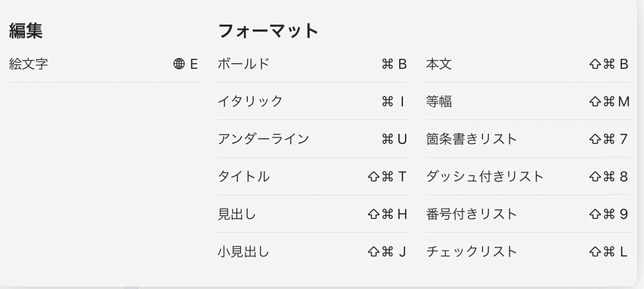
Task: Choose 等幅 (monospaced) style entry
Action: tap(439, 101)
